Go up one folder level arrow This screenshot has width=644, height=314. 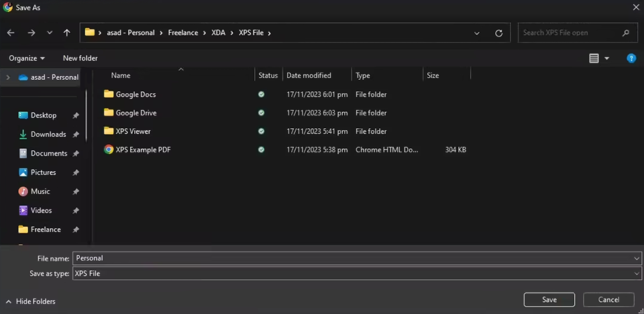pyautogui.click(x=67, y=33)
